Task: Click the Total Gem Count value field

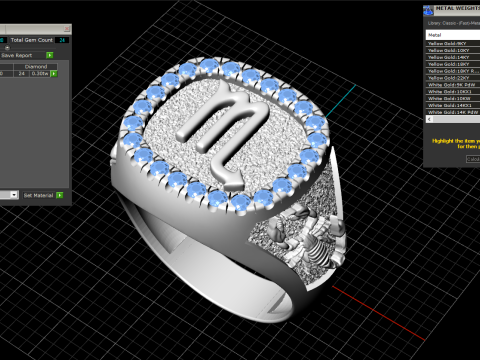Action: pos(62,40)
